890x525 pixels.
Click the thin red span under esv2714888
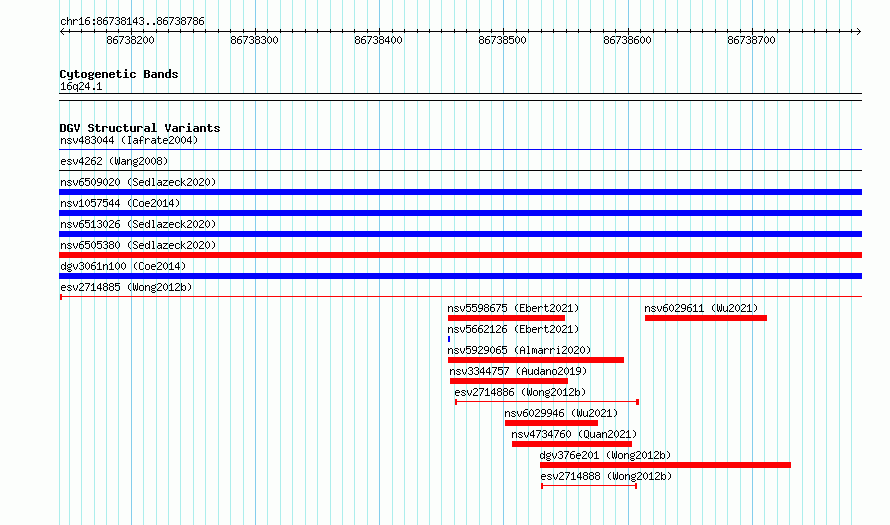click(589, 486)
